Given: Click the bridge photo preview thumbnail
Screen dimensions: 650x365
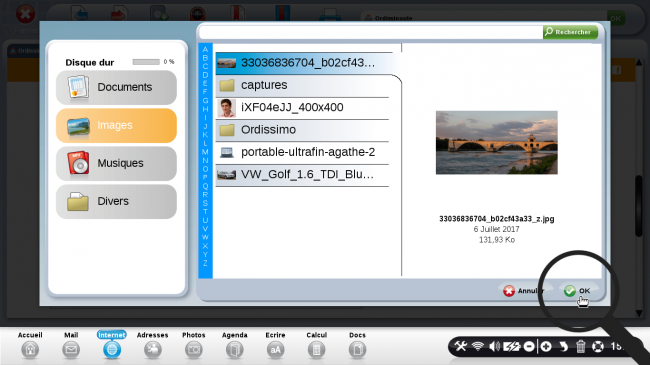Looking at the screenshot, I should click(497, 142).
